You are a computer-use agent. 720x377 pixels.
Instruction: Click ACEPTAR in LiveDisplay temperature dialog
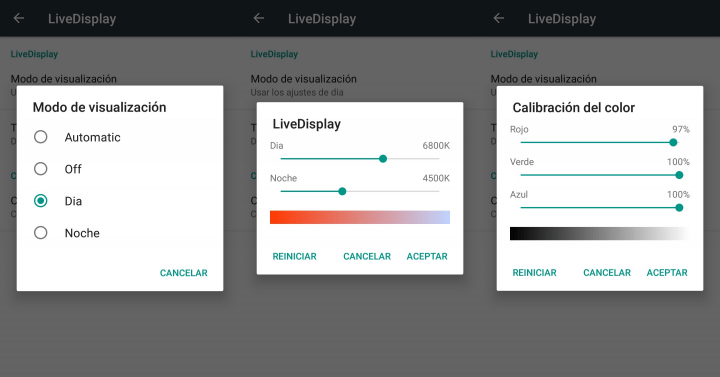tap(427, 256)
